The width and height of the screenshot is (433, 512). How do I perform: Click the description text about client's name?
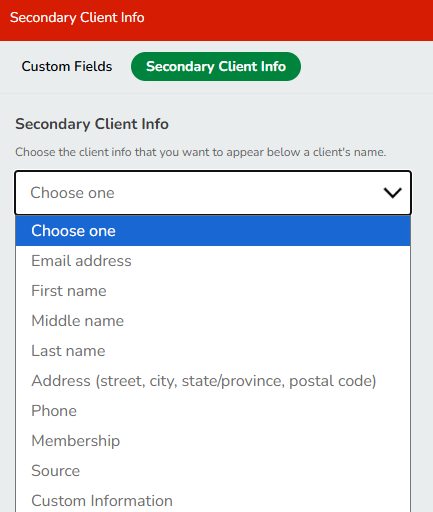201,152
